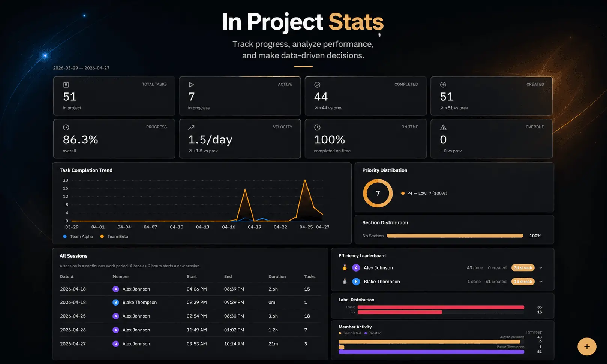Screen dimensions: 607x364
Task: Click the gold medal icon beside Alex Johnson
Action: (x=345, y=268)
